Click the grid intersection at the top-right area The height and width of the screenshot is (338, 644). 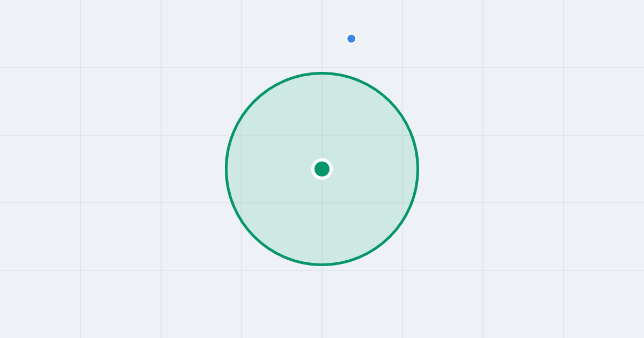(563, 68)
